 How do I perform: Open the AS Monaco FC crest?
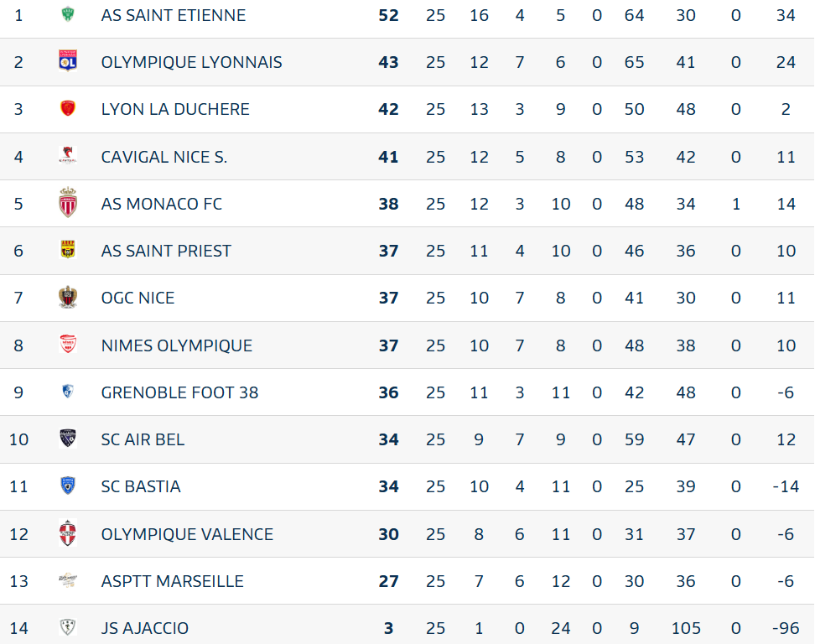68,203
